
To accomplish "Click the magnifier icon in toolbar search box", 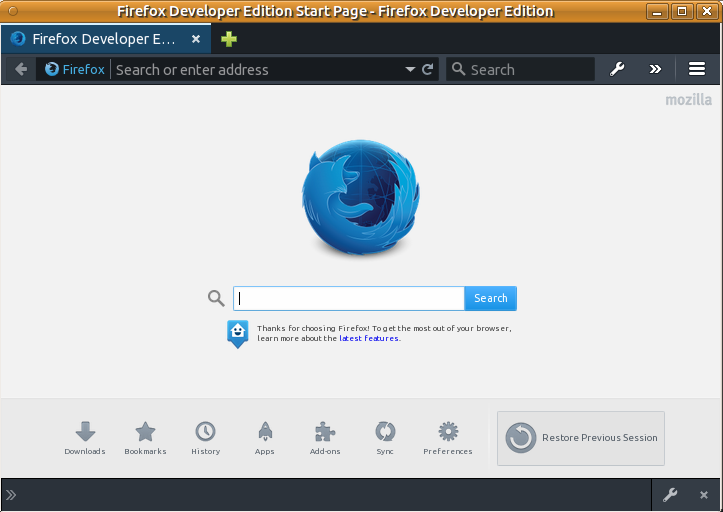I will click(x=458, y=69).
